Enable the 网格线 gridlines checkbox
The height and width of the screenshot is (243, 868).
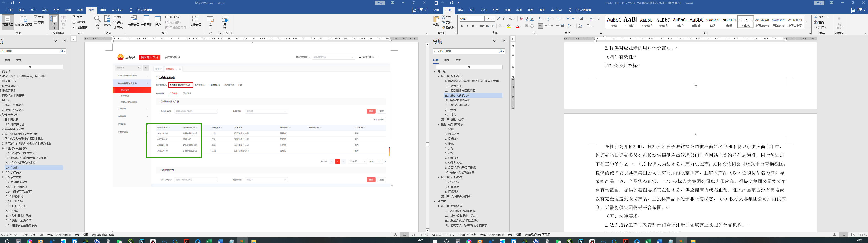click(74, 22)
